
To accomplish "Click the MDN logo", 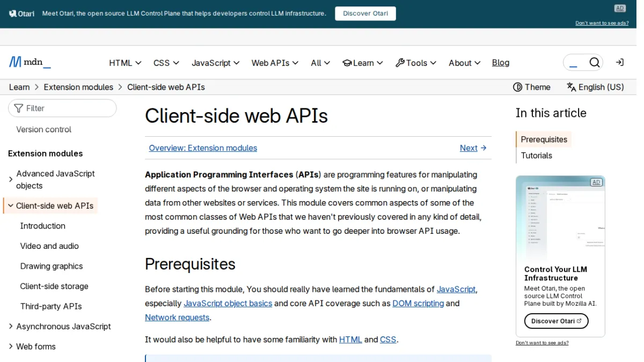I will coord(30,62).
